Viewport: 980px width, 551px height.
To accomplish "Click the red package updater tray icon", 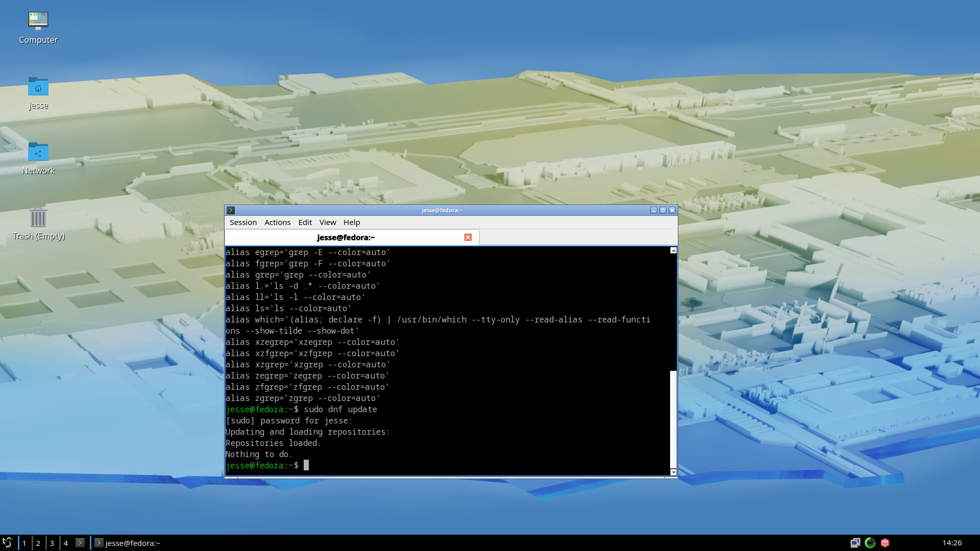I will (x=885, y=543).
